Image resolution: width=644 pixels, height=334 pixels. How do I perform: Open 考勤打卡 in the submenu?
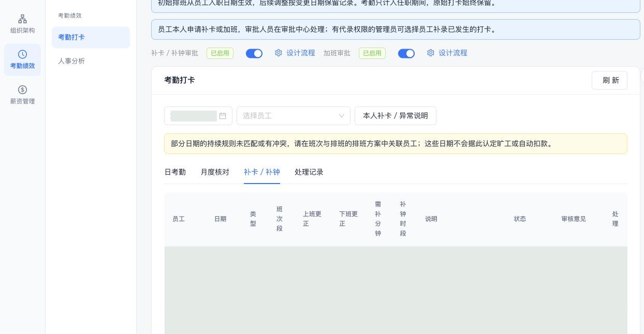[x=91, y=37]
